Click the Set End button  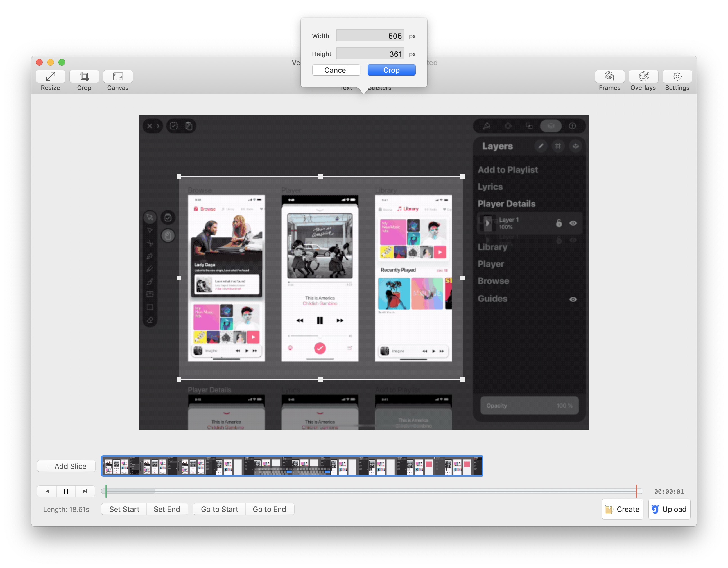point(167,509)
